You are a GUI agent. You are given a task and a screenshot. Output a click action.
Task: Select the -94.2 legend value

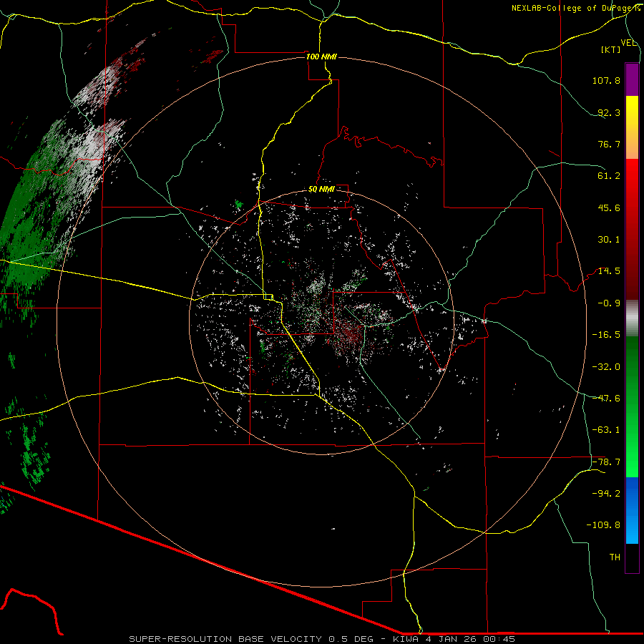[606, 494]
